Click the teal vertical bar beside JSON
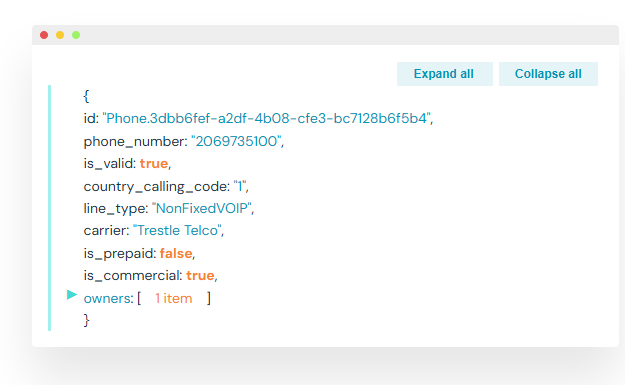The height and width of the screenshot is (385, 625). 49,208
